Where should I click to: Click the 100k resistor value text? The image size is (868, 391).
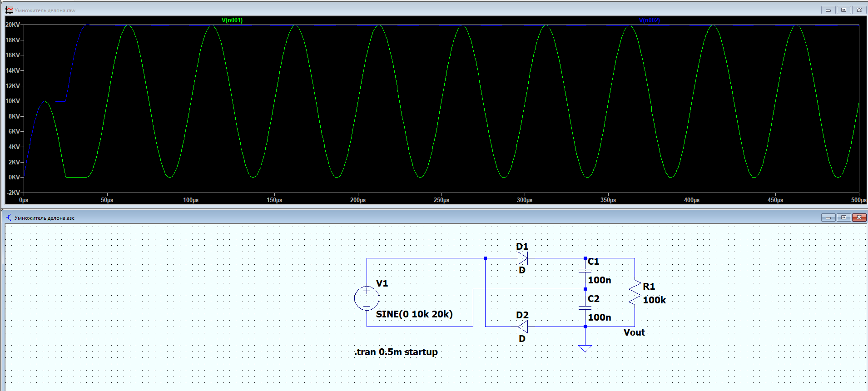654,300
